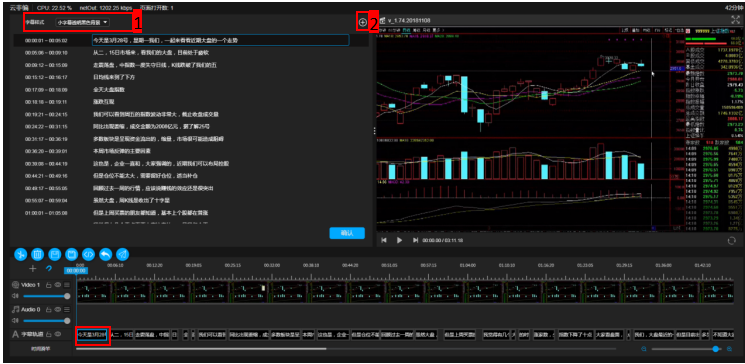Select the subtitle line at 00:05:06
This screenshot has width=745, height=364.
point(190,53)
